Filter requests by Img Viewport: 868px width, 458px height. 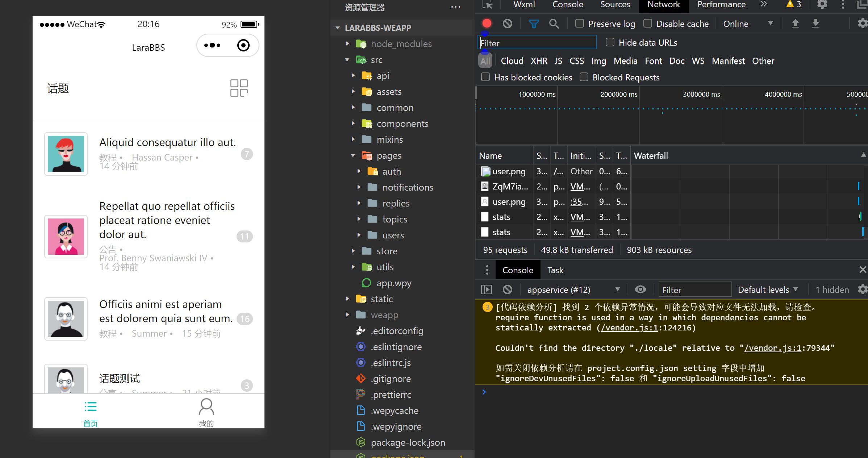(598, 61)
